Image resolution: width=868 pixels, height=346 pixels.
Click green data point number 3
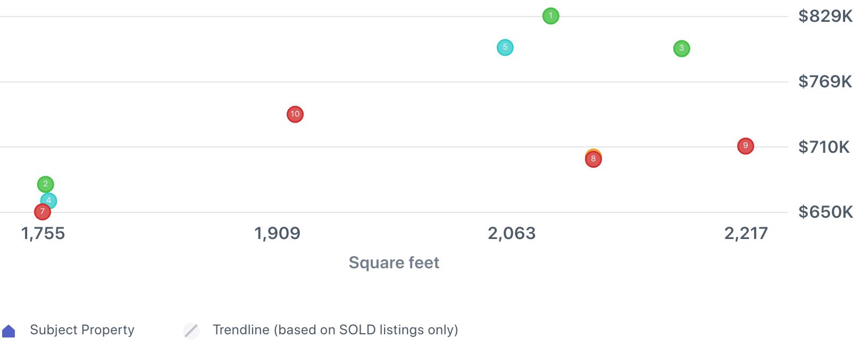tap(681, 48)
